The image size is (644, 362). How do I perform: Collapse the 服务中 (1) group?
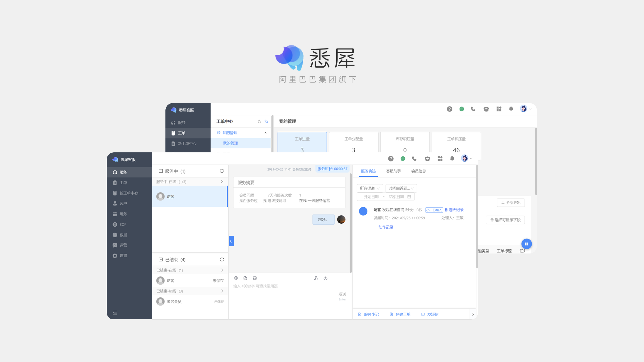[x=161, y=171]
